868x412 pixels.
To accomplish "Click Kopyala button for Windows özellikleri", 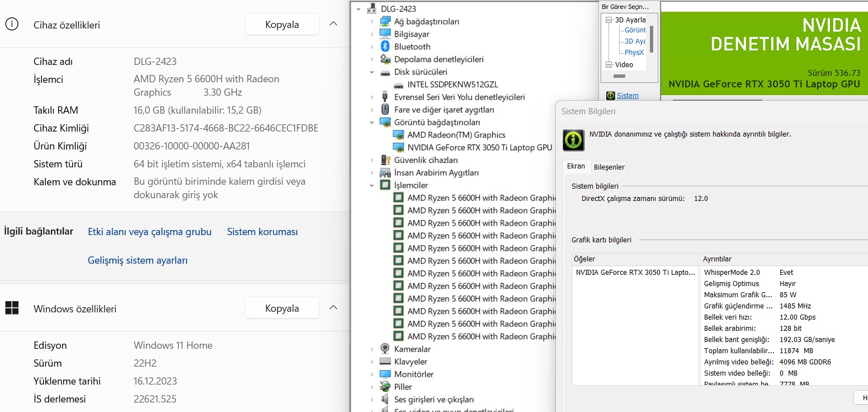I will (282, 308).
